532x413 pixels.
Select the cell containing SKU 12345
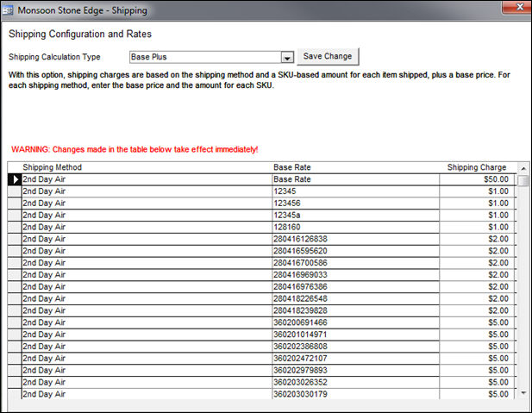(x=354, y=191)
